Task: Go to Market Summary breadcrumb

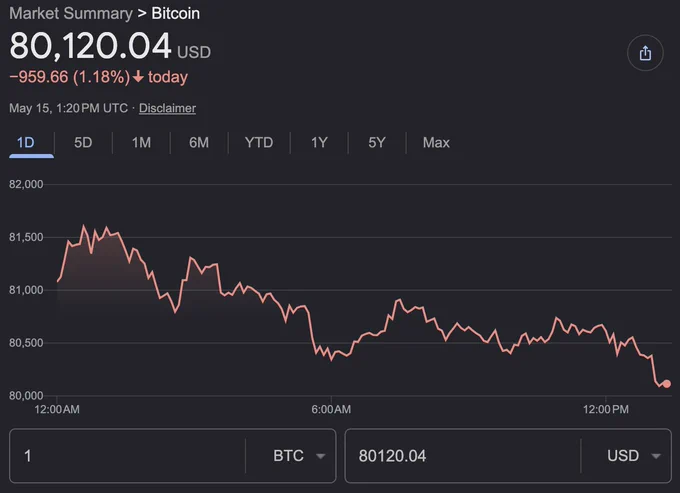Action: (71, 13)
